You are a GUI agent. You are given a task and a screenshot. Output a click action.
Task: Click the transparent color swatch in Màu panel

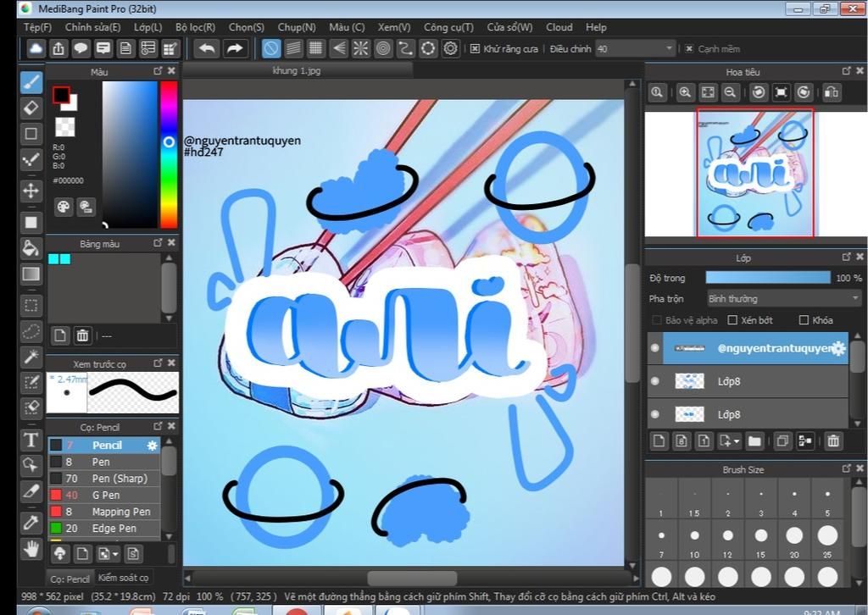click(x=64, y=127)
